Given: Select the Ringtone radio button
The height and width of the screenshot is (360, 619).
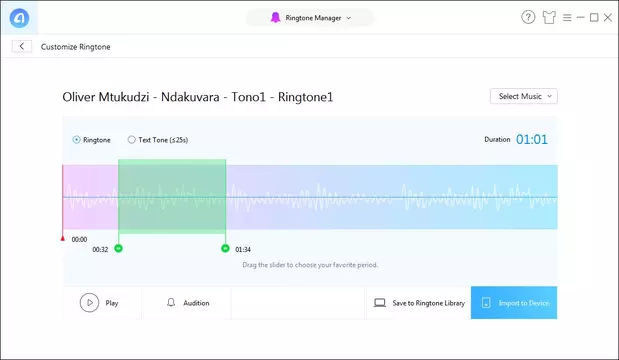Looking at the screenshot, I should (77, 140).
